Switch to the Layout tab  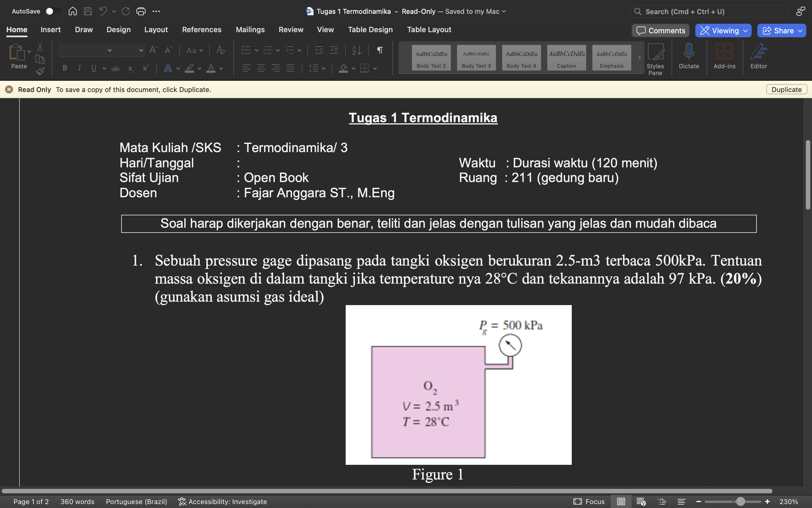click(156, 30)
